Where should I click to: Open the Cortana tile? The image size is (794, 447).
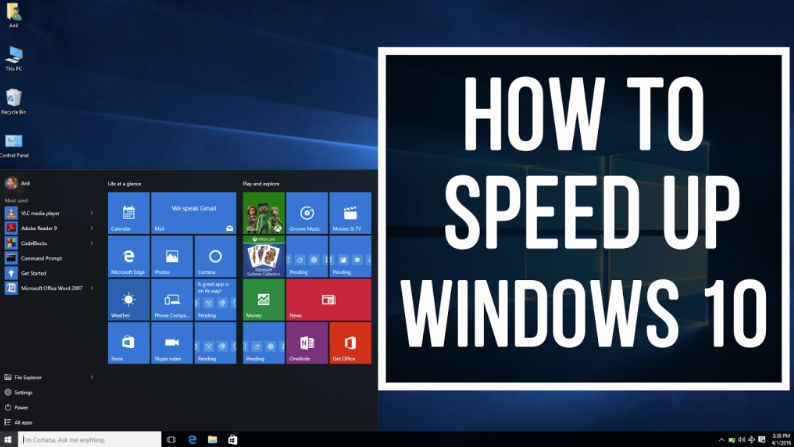pyautogui.click(x=215, y=256)
